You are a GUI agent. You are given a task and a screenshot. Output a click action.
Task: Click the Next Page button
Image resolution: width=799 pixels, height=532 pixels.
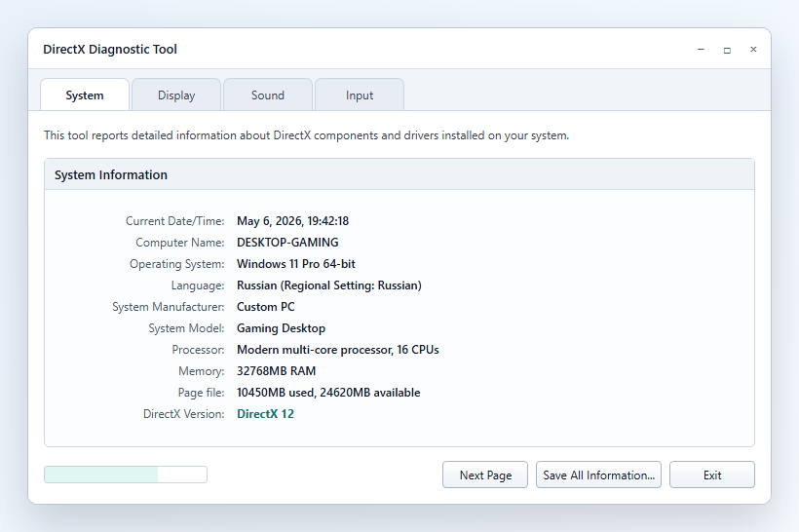(x=485, y=475)
